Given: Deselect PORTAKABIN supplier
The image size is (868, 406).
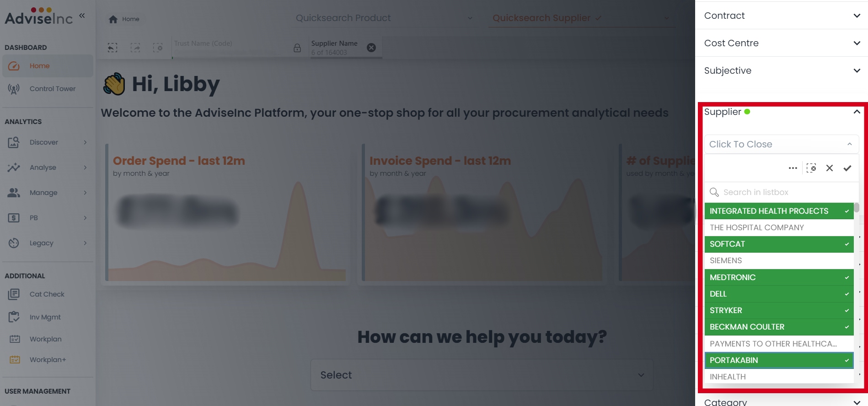Looking at the screenshot, I should (x=779, y=360).
